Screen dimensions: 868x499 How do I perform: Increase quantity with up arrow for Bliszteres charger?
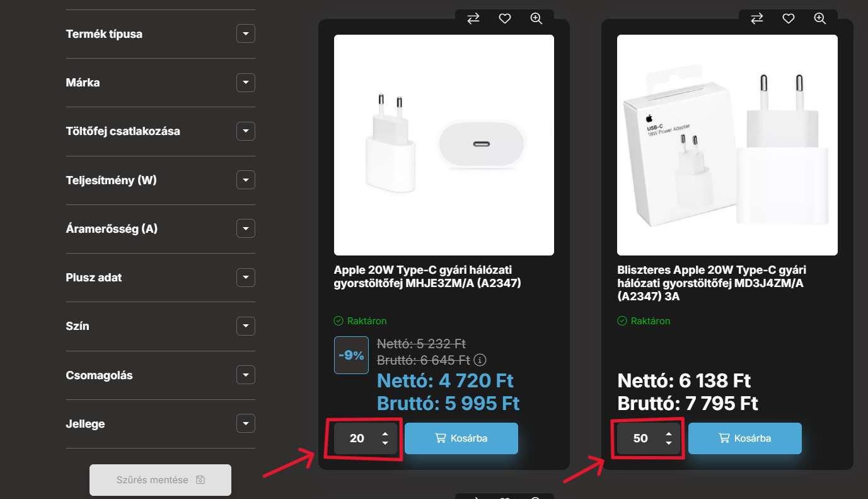[x=669, y=434]
